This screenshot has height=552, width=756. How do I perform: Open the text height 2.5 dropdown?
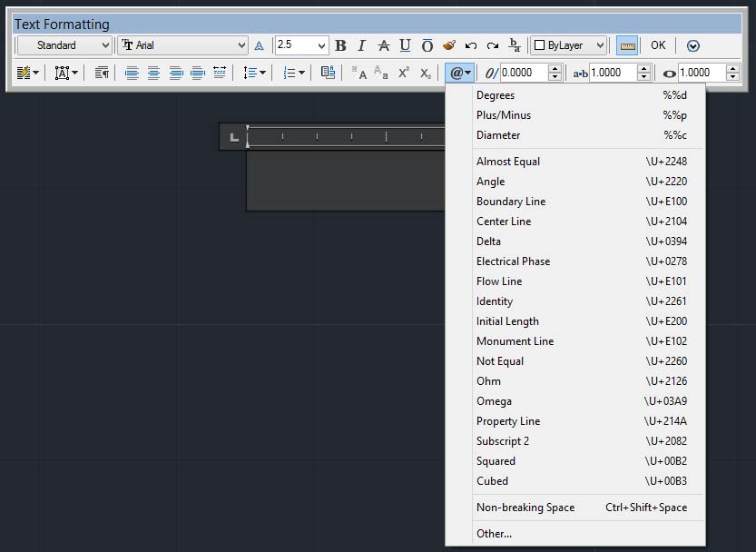click(x=321, y=45)
